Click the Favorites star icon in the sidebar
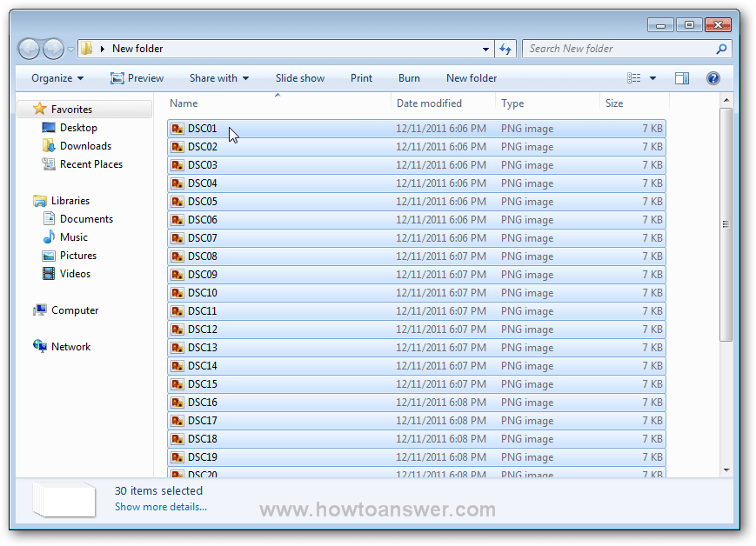This screenshot has height=546, width=756. (x=39, y=109)
